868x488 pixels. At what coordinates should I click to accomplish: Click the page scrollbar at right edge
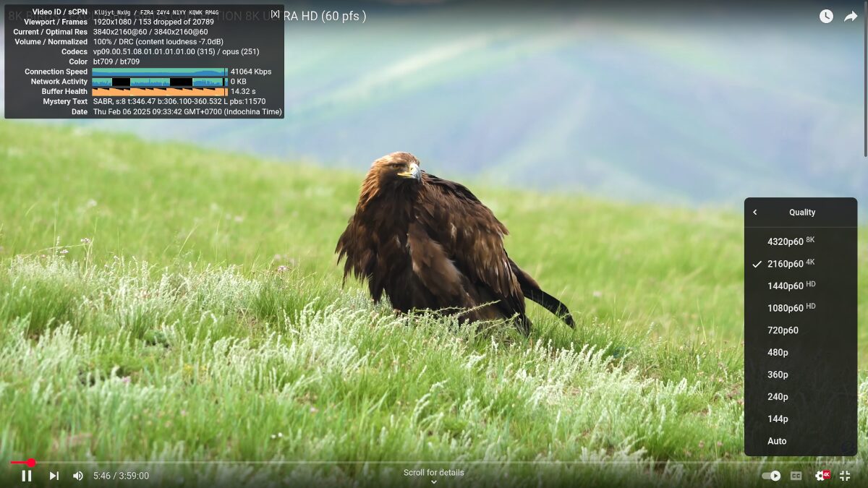865,78
